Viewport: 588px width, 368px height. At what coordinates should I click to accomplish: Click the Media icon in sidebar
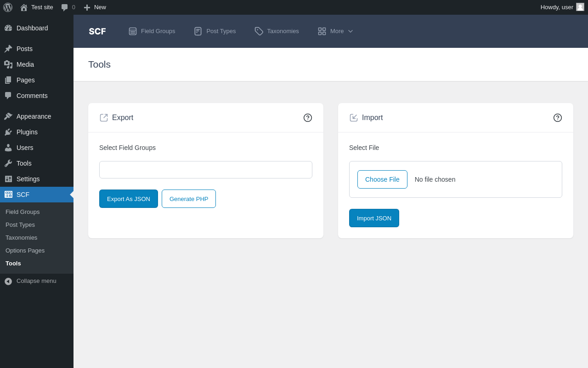8,64
